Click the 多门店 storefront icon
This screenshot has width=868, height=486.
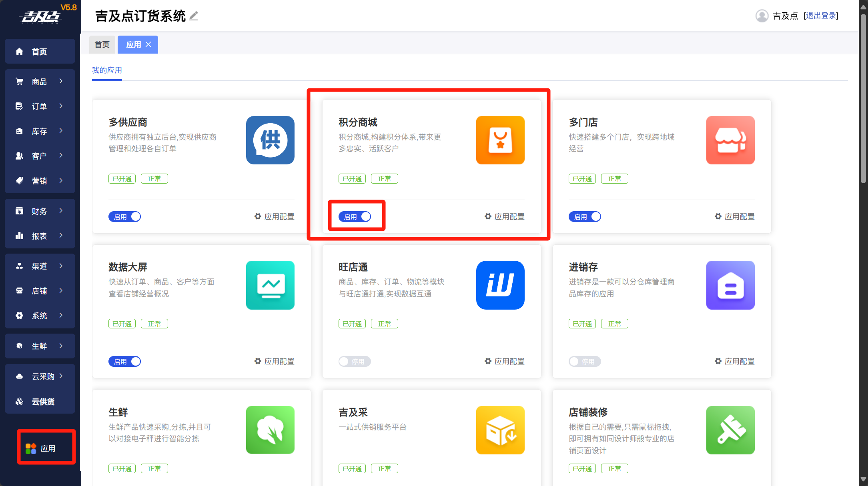730,140
